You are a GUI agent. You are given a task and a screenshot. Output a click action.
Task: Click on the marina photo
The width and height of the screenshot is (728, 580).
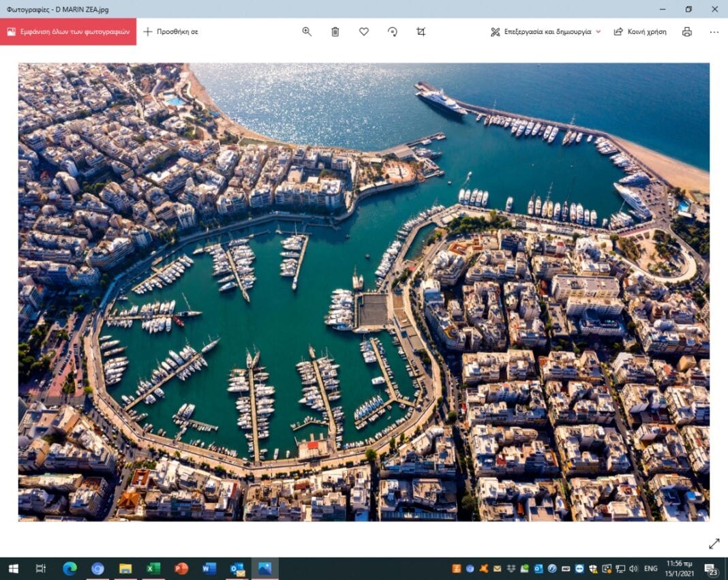363,292
